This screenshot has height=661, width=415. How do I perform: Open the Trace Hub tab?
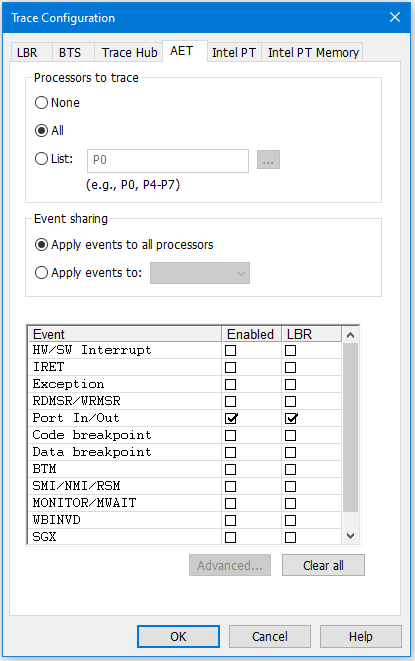point(129,53)
